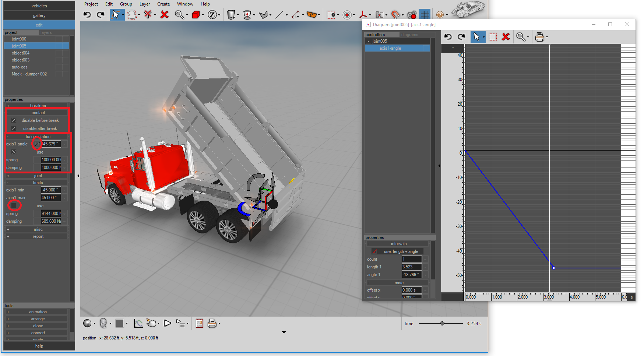Screen dimensions: 644x356
Task: Click the red concentric target icon
Action: click(347, 15)
